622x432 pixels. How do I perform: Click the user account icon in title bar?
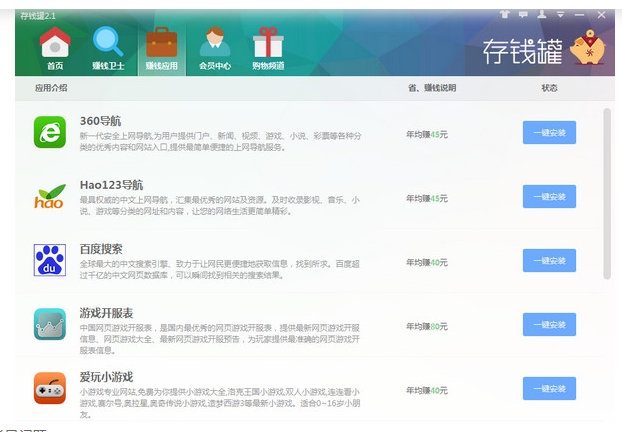542,15
